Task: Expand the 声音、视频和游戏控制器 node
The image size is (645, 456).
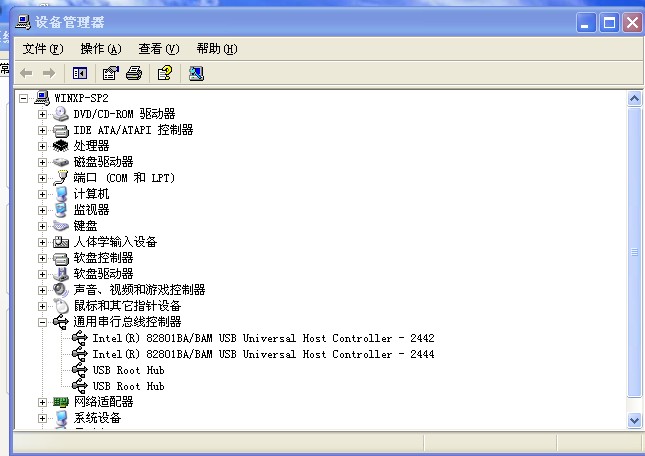Action: (42, 291)
